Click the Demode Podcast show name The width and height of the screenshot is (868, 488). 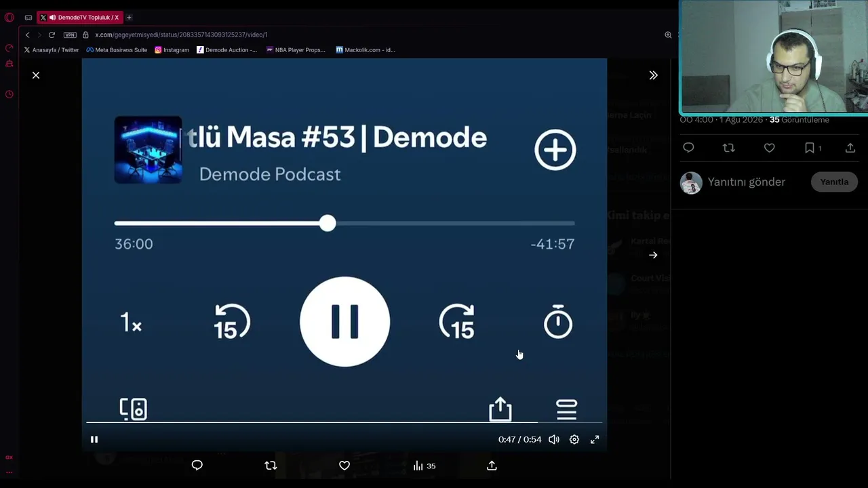tap(270, 174)
